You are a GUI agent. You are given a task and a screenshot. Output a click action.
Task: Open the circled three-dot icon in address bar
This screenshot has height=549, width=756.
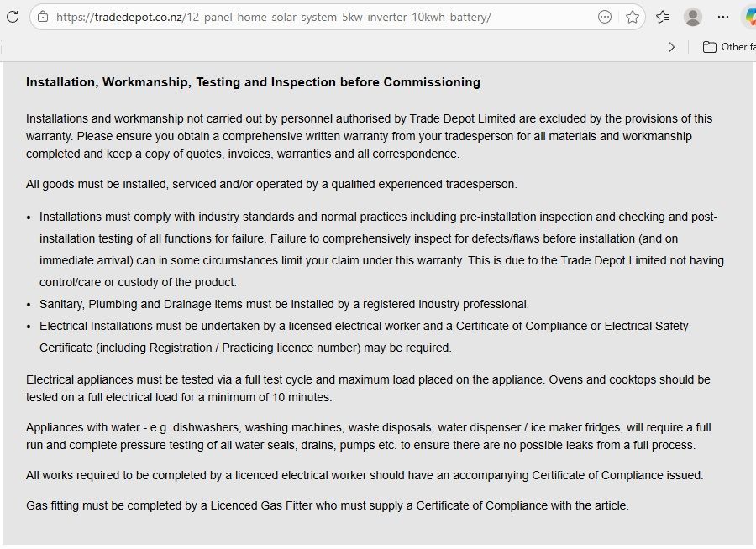[x=605, y=17]
